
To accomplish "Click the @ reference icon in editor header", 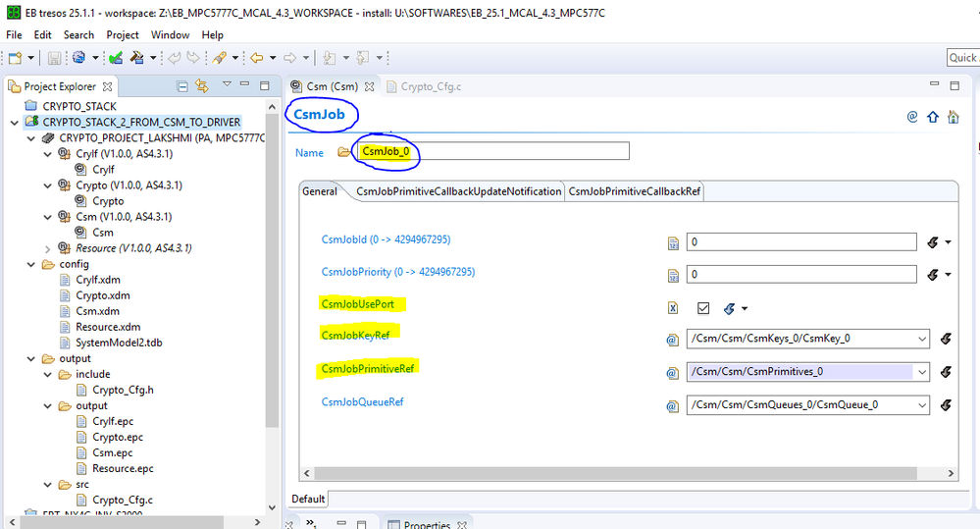I will click(x=912, y=117).
